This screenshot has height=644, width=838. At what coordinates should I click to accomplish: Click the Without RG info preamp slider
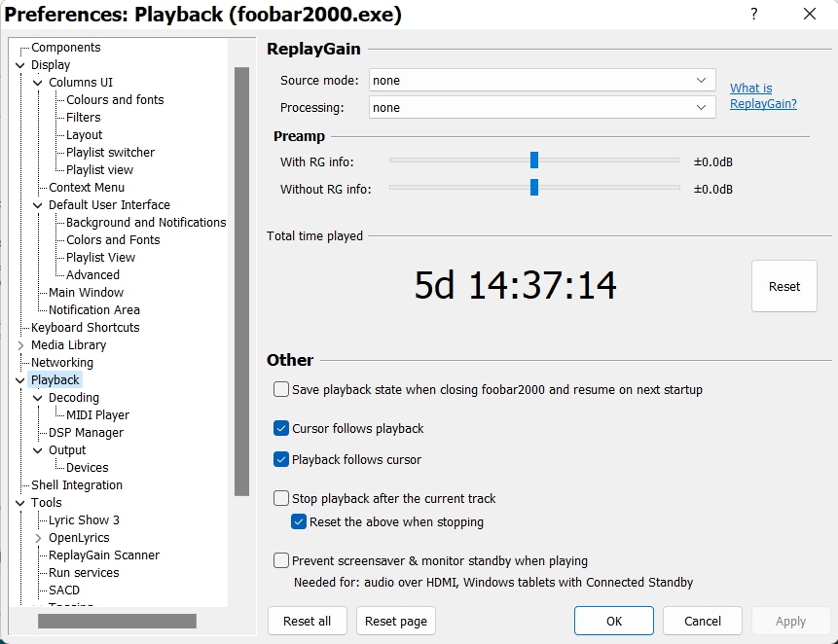[x=534, y=187]
